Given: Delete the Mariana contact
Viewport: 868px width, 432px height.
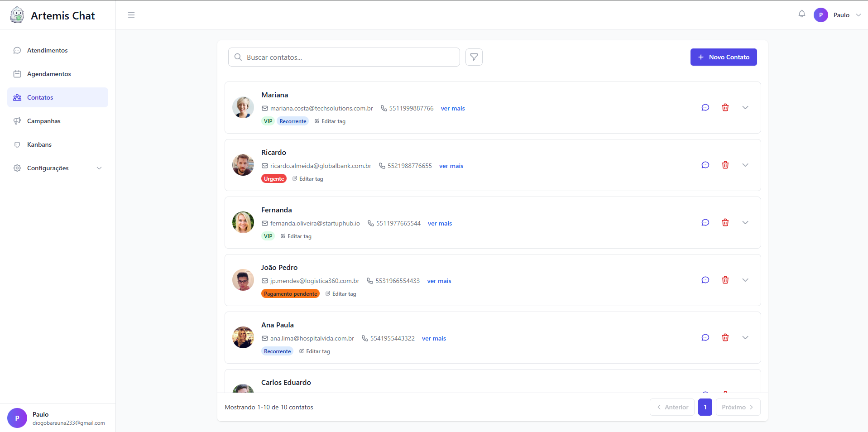Looking at the screenshot, I should [x=725, y=107].
